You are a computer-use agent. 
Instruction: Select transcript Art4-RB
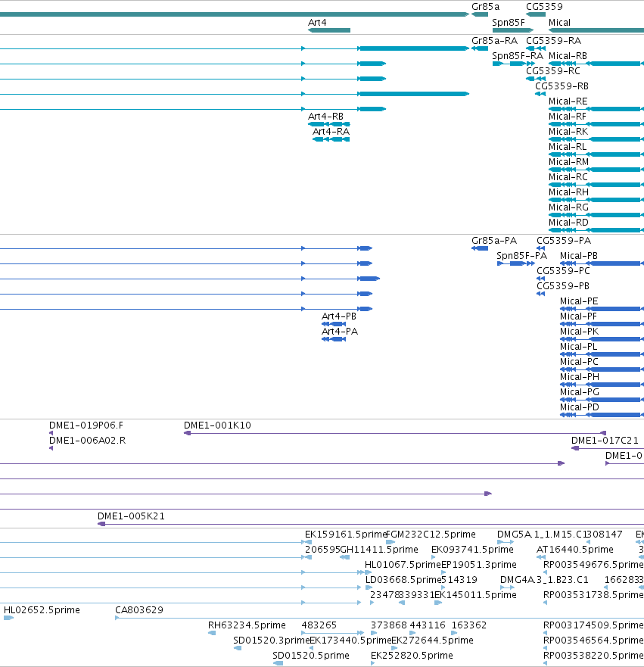click(x=329, y=124)
